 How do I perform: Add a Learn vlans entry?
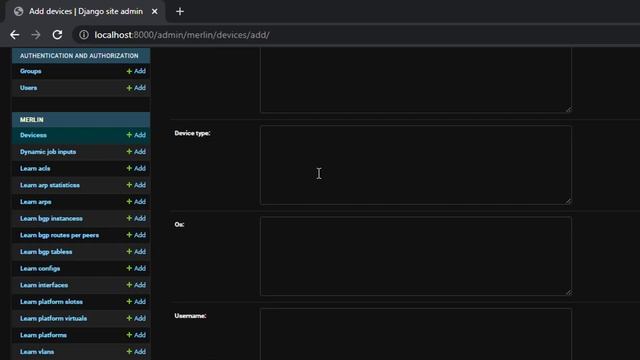click(x=136, y=352)
